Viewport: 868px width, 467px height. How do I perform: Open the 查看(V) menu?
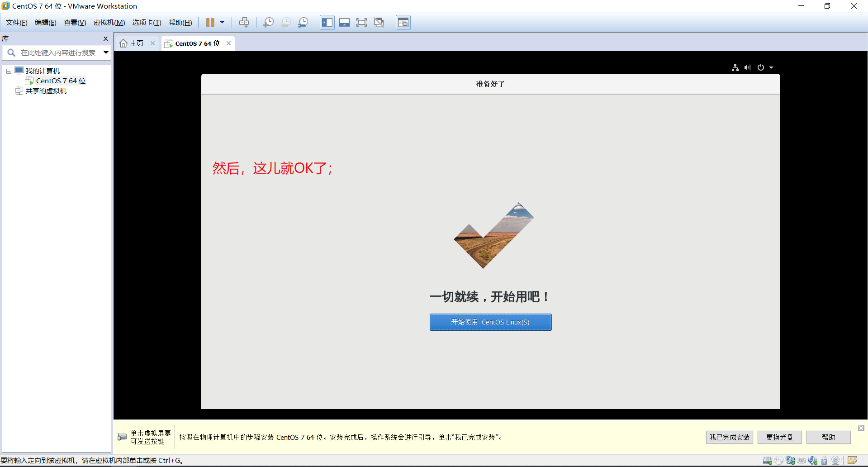(75, 23)
